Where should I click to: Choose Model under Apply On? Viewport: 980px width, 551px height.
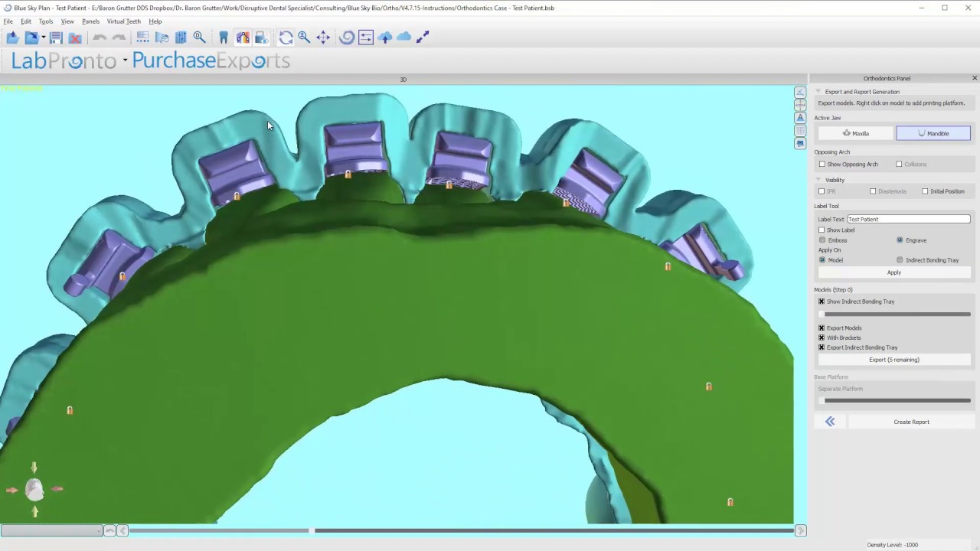click(822, 260)
